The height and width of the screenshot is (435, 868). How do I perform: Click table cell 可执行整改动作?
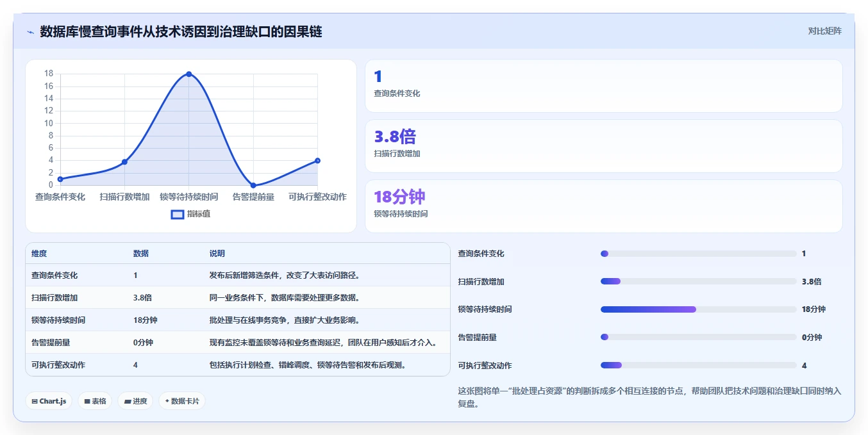point(58,365)
